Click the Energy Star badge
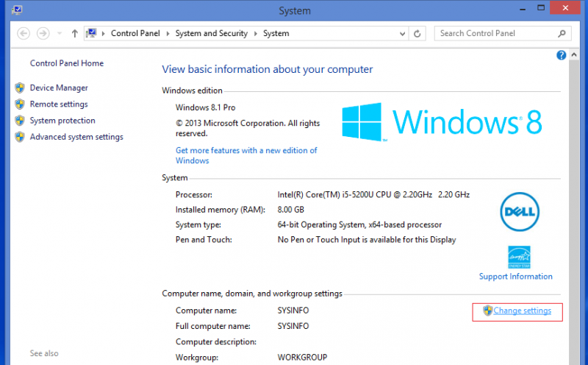The width and height of the screenshot is (588, 365). click(519, 258)
